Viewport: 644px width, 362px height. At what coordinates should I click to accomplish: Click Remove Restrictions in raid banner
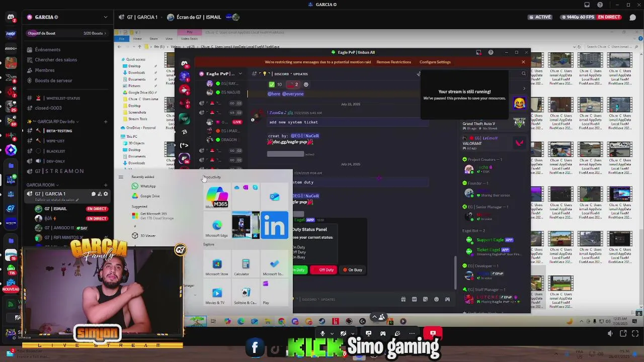pyautogui.click(x=393, y=62)
